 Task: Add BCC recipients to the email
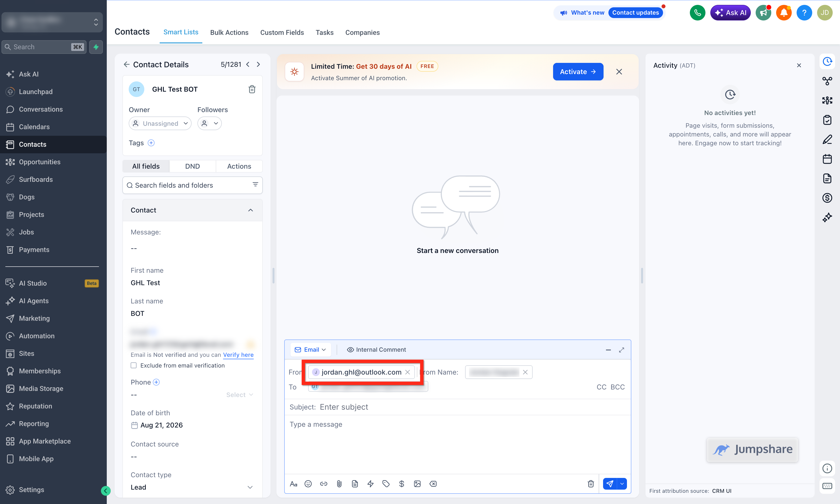pyautogui.click(x=617, y=387)
